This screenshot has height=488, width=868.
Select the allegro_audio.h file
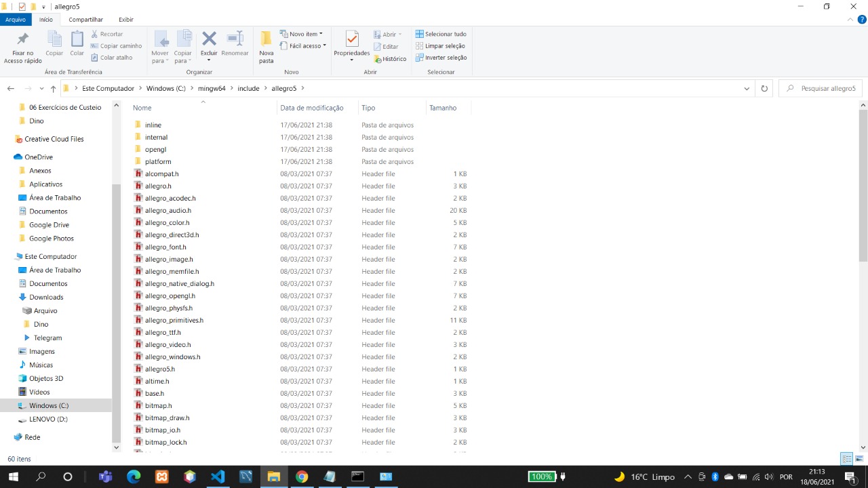click(168, 211)
